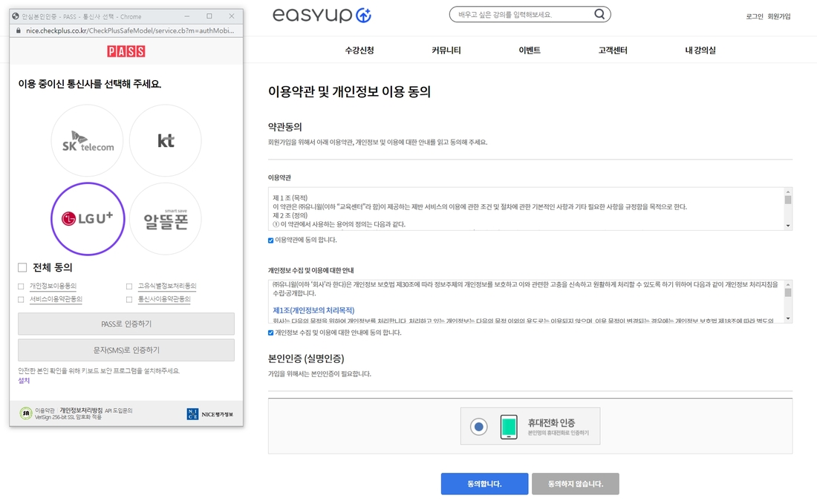Click 이용약관 box scroll-down arrow
817x504 pixels.
coord(788,226)
